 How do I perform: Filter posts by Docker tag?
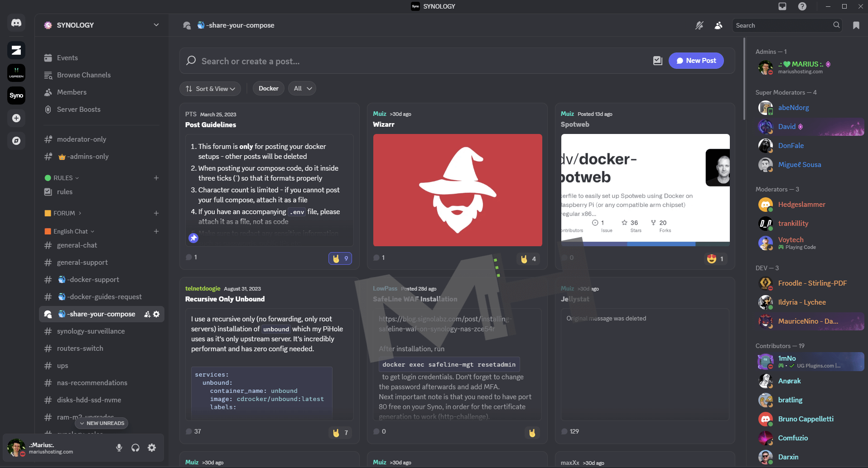[x=269, y=89]
